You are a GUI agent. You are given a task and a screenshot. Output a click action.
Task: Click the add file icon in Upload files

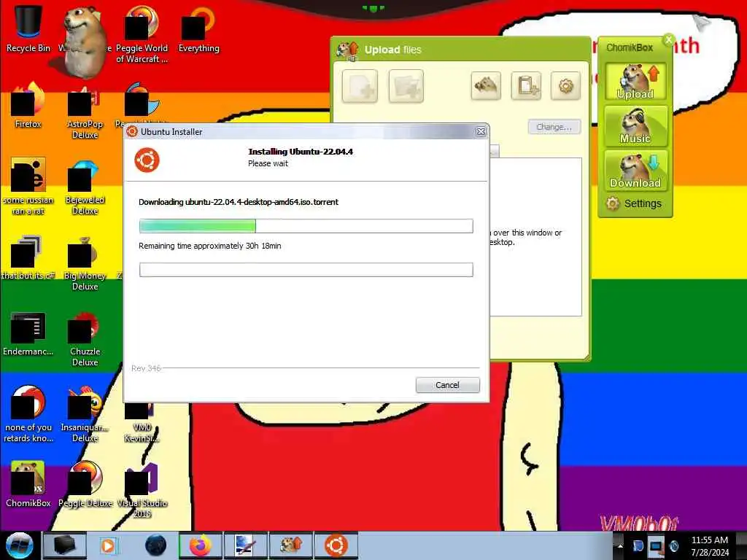[x=360, y=86]
